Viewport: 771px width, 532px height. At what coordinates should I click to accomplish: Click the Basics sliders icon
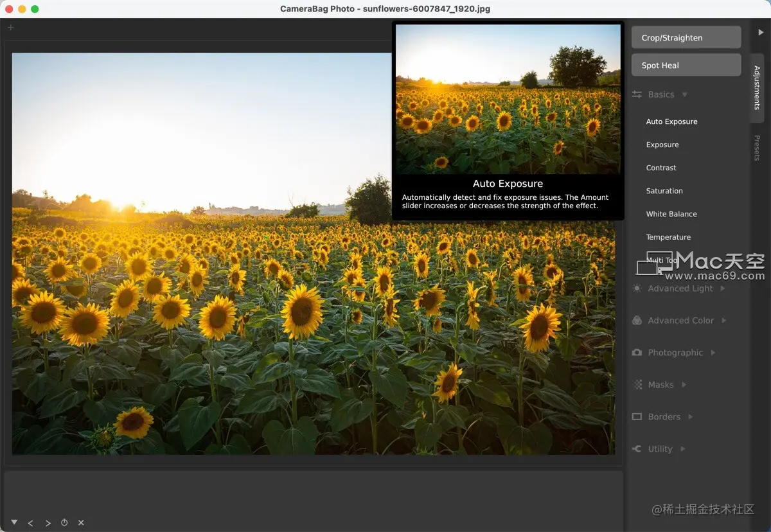637,94
